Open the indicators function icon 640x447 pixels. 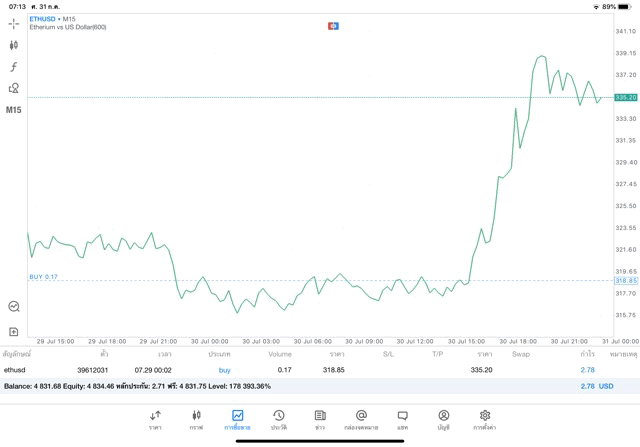click(x=13, y=67)
